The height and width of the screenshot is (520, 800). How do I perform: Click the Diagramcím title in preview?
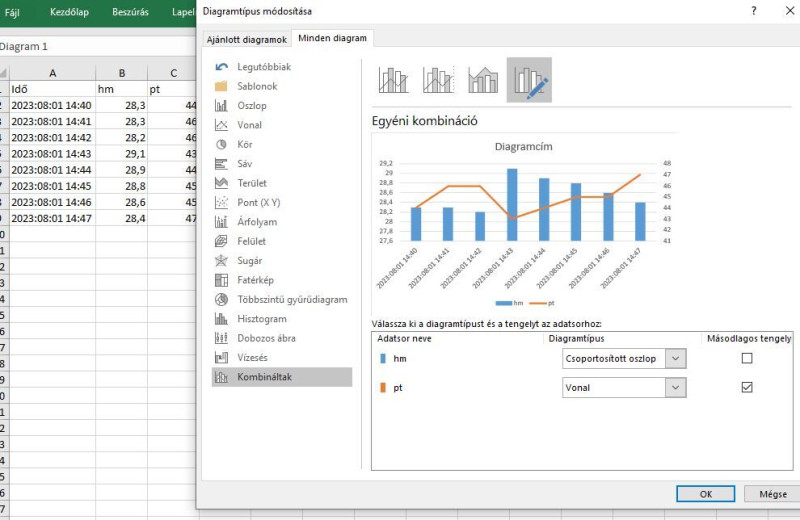click(x=523, y=146)
